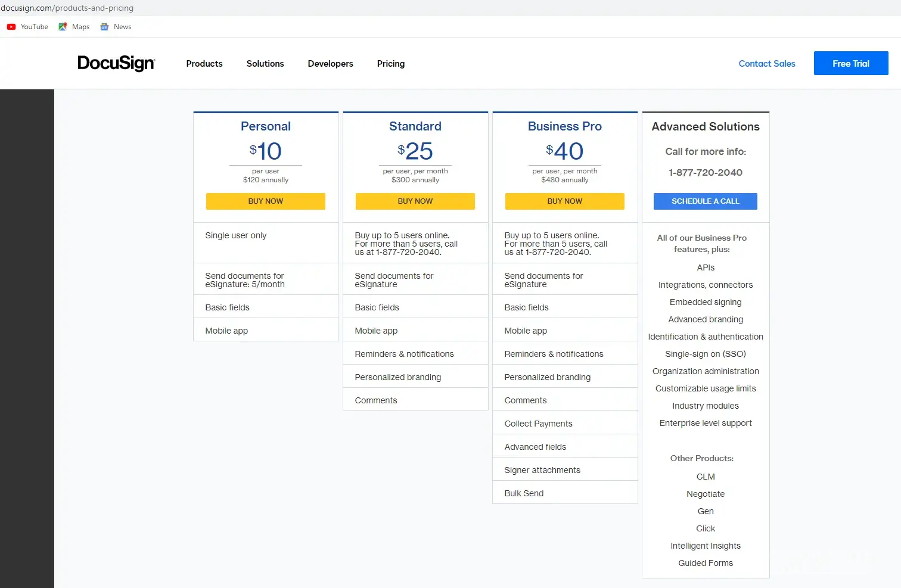The width and height of the screenshot is (901, 588).
Task: Go to the Pricing page
Action: point(391,64)
